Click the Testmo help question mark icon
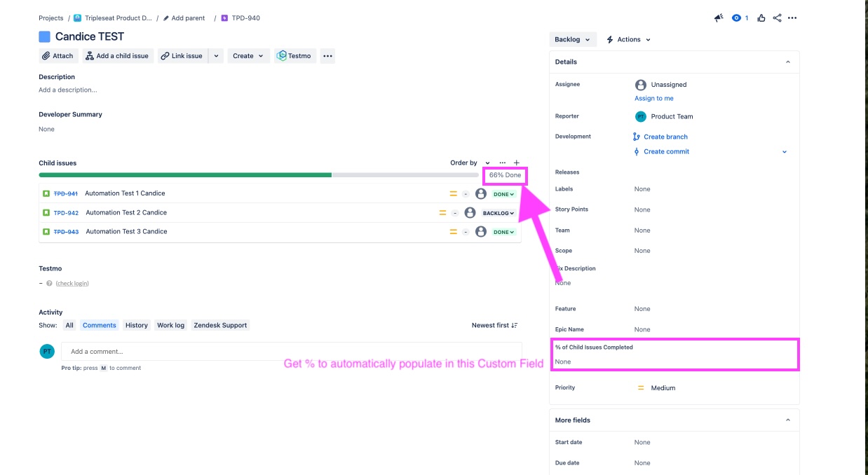 click(49, 284)
